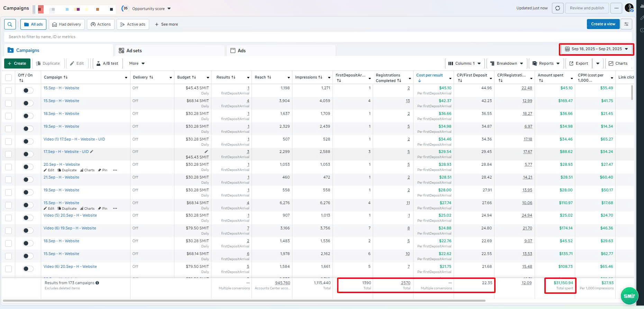Click Edit under 20.Sep - H - Website

tap(49, 170)
